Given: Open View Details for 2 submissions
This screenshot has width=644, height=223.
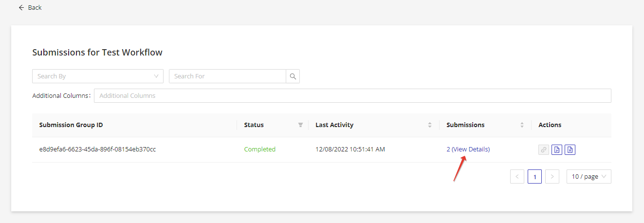Looking at the screenshot, I should click(468, 149).
